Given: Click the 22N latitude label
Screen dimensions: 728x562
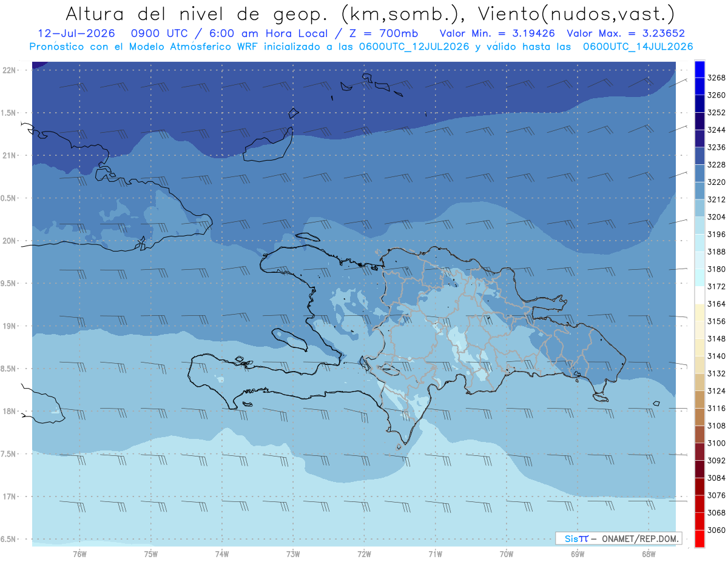Looking at the screenshot, I should pos(9,70).
